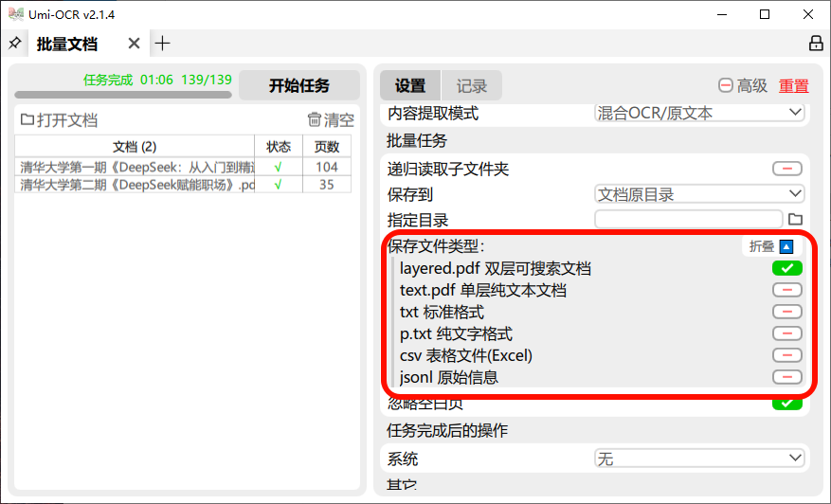Click the 文档 (2) column header
The width and height of the screenshot is (831, 504).
tap(135, 147)
